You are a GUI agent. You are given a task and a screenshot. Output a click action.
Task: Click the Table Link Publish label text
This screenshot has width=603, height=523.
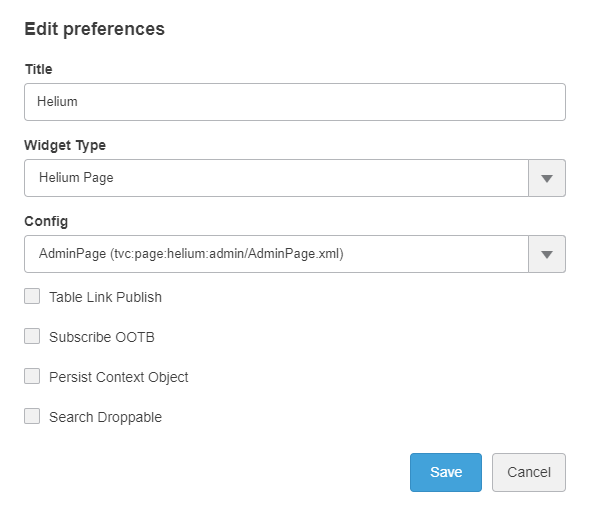[x=105, y=297]
